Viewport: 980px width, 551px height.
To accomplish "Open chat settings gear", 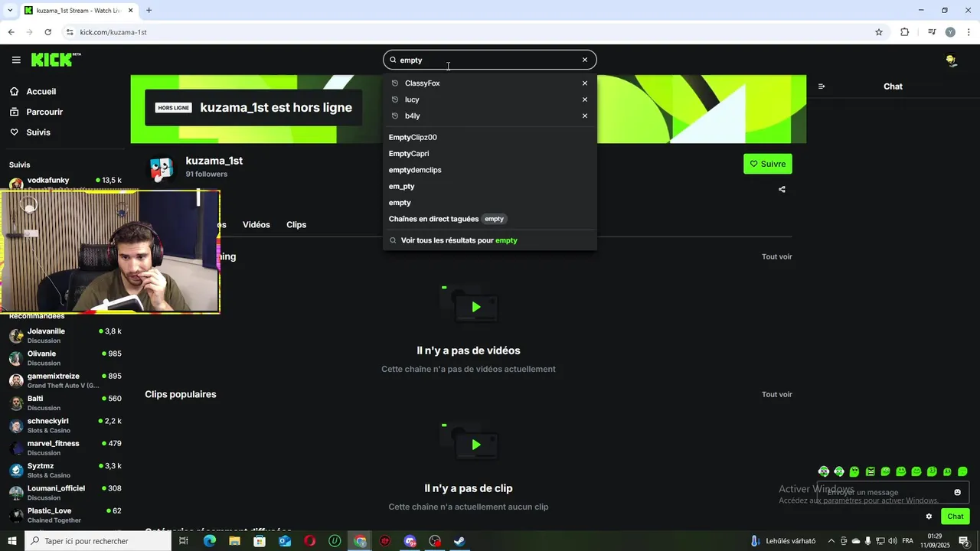I will pos(929,517).
